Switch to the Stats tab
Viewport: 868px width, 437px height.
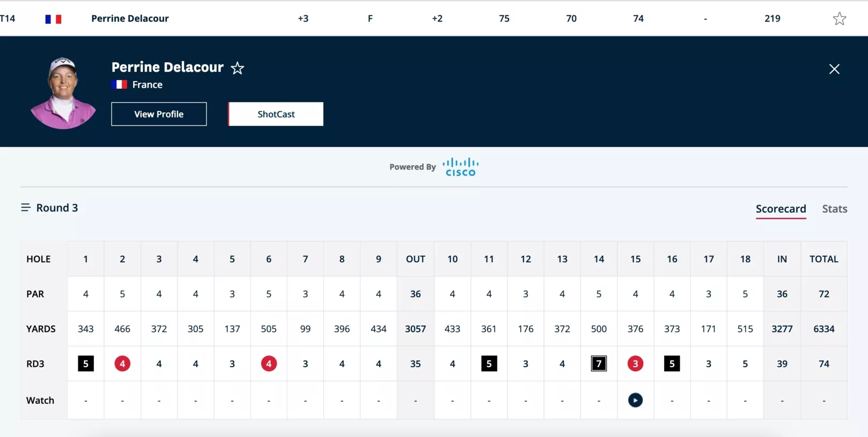pos(834,209)
